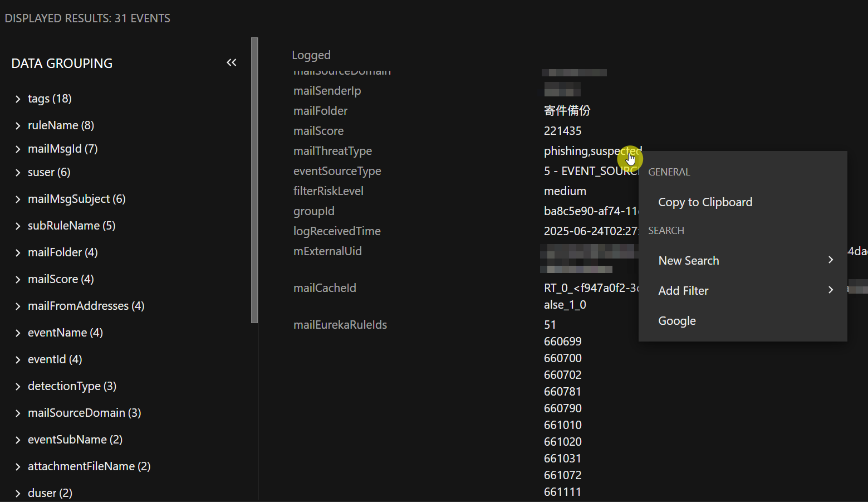Open the Add Filter submenu
The image size is (868, 502).
click(x=683, y=291)
